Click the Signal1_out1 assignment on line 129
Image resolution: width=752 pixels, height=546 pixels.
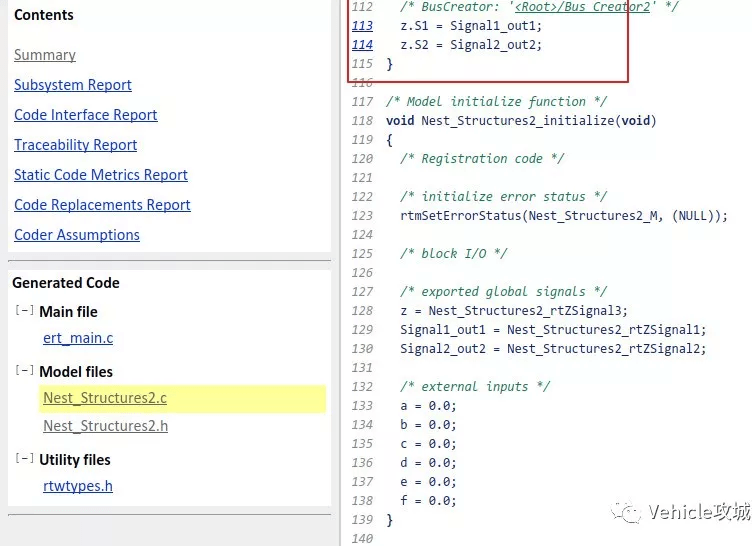coord(553,330)
